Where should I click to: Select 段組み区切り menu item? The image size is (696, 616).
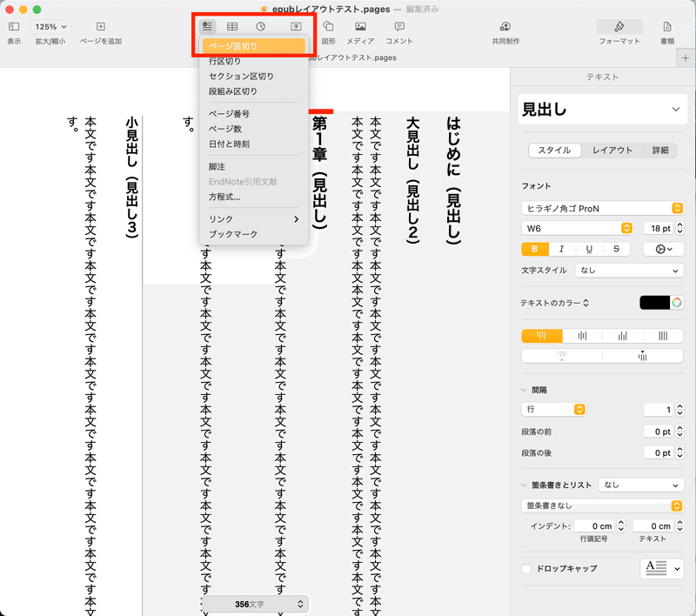coord(253,91)
